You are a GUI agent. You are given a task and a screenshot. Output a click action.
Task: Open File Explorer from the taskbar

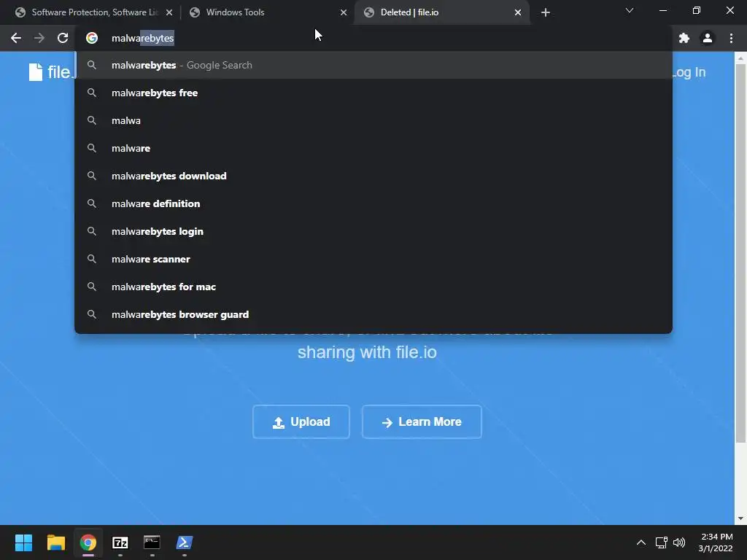[55, 542]
